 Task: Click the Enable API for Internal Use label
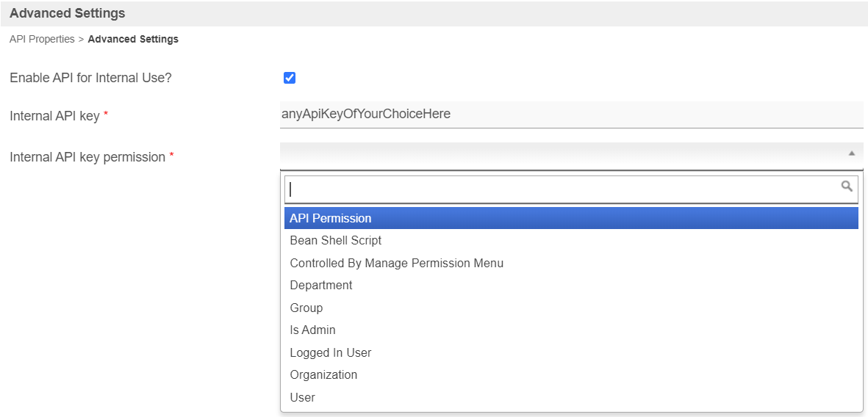(x=90, y=78)
